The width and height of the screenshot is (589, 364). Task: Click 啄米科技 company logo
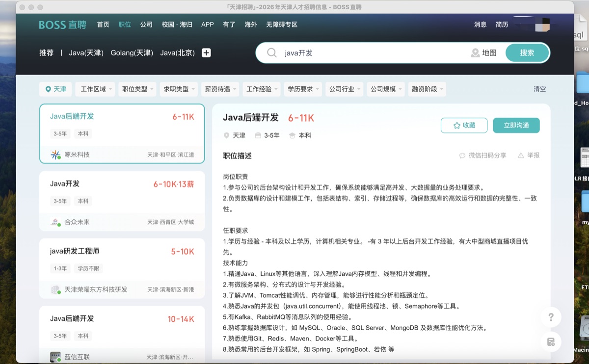[55, 155]
